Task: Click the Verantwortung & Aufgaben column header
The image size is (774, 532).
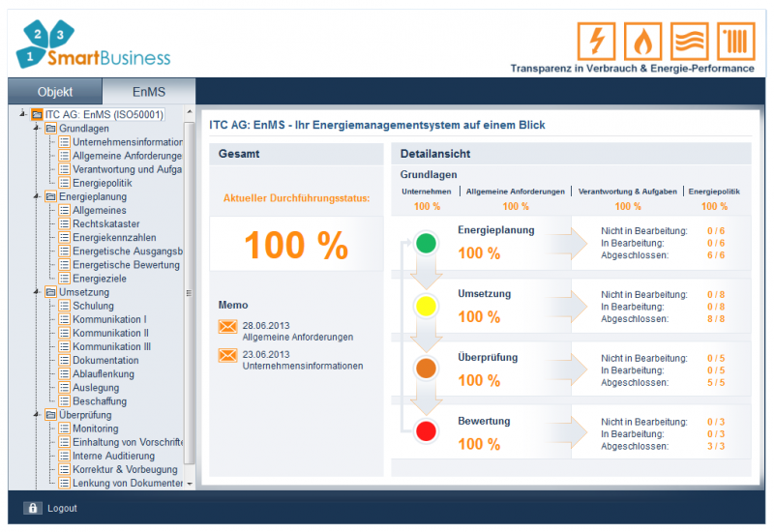Action: (627, 192)
